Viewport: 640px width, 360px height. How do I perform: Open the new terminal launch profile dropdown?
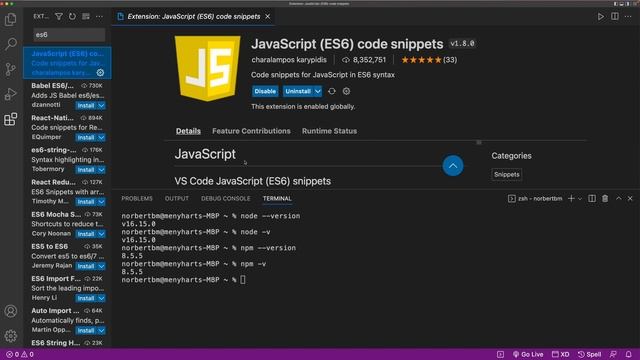point(580,198)
